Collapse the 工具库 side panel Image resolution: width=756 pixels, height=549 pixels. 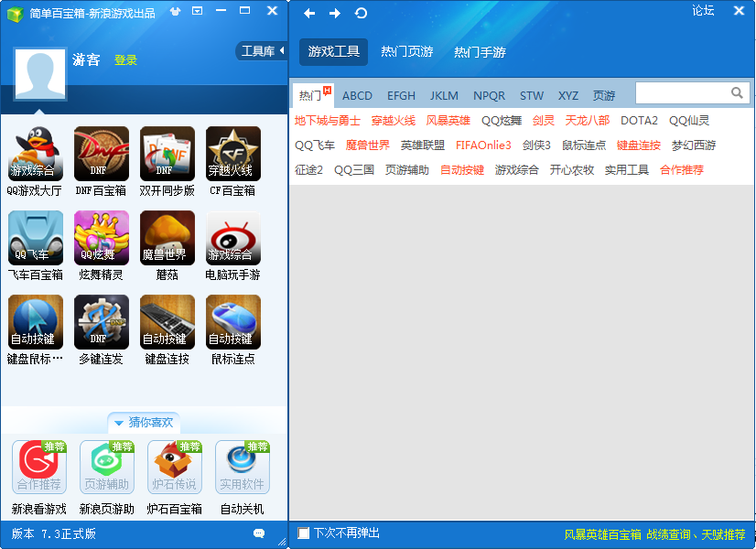(262, 51)
